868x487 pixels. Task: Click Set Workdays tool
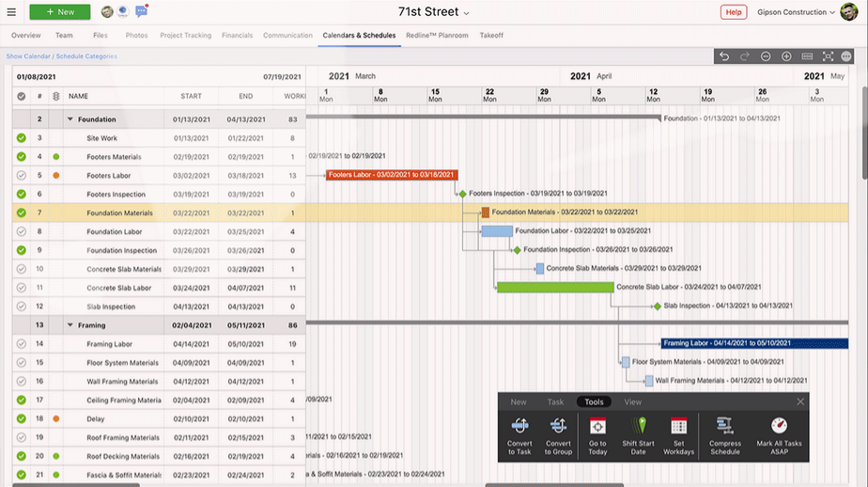678,436
